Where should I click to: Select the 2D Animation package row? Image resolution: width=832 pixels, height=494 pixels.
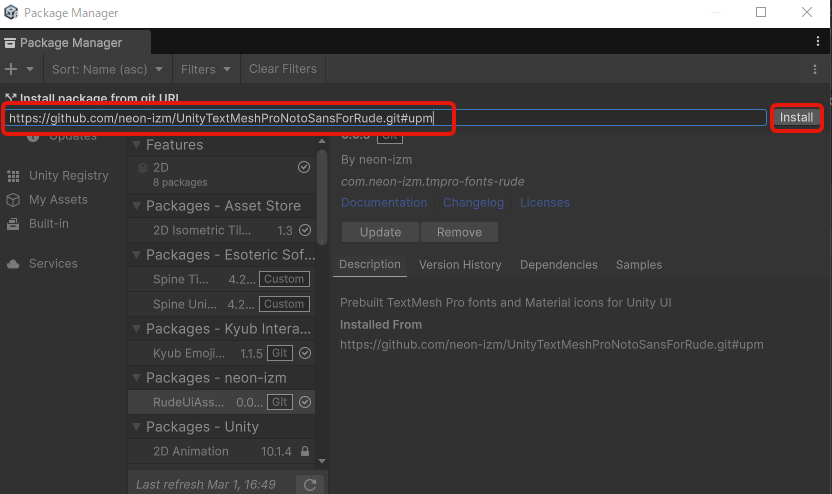222,452
